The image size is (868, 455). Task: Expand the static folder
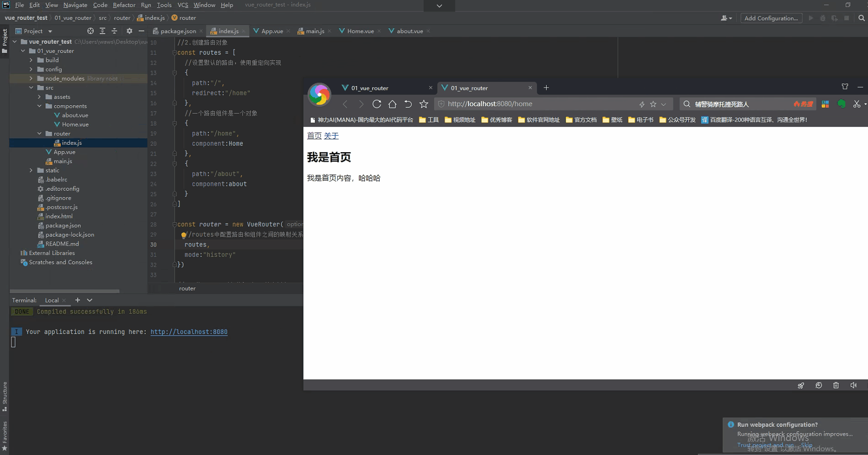click(31, 170)
